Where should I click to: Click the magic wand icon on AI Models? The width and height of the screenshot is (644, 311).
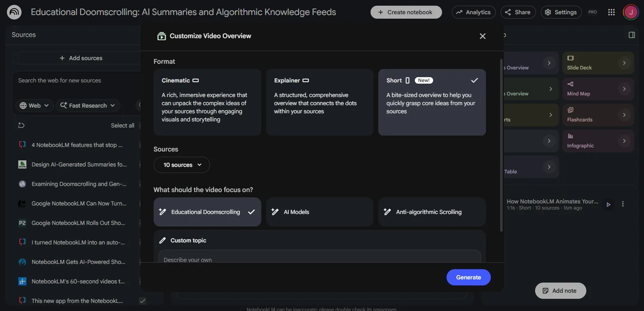[x=275, y=212]
